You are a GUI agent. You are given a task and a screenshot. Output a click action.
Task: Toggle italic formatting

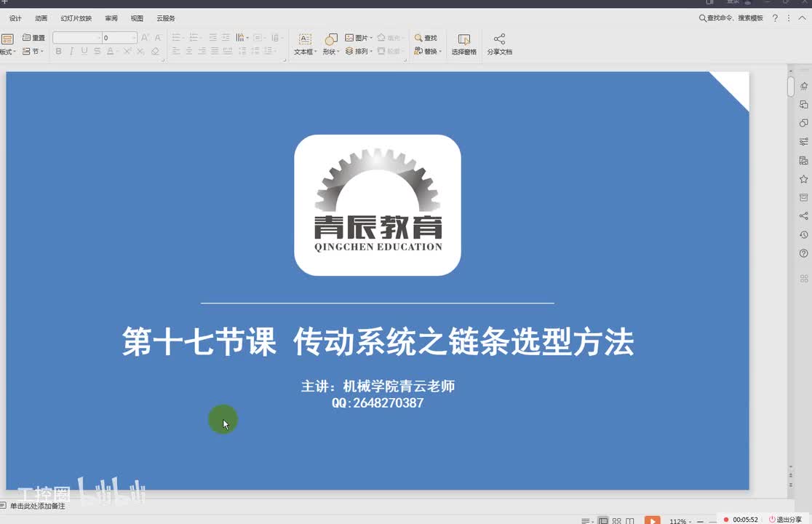[x=71, y=51]
